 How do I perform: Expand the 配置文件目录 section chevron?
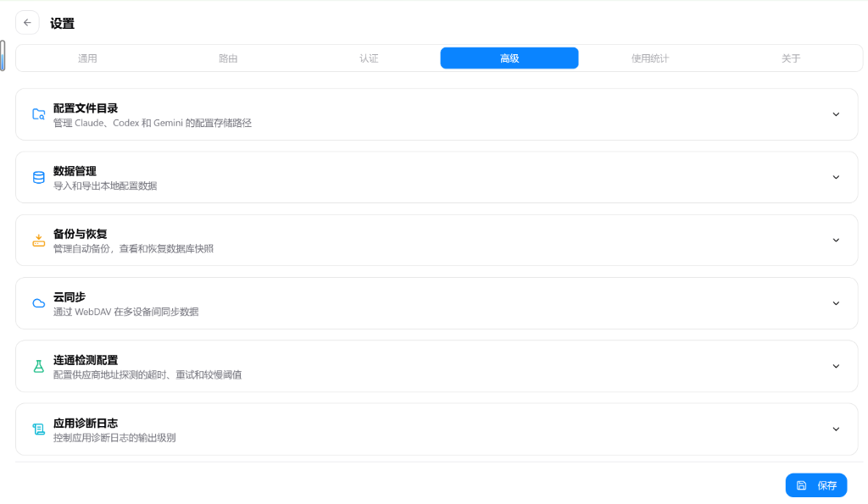pos(836,114)
